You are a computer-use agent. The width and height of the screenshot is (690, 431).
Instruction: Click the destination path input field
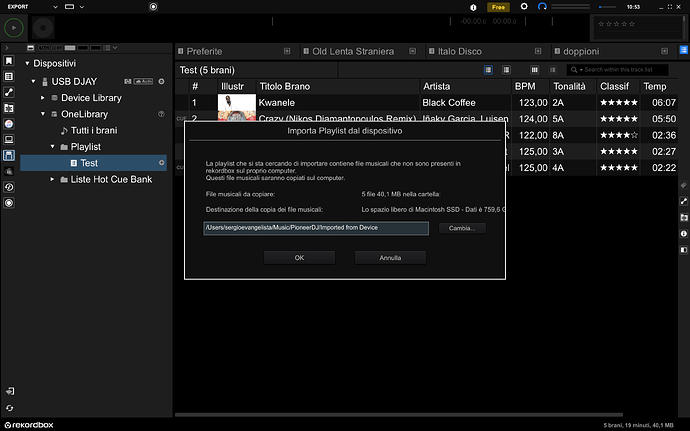[x=316, y=228]
